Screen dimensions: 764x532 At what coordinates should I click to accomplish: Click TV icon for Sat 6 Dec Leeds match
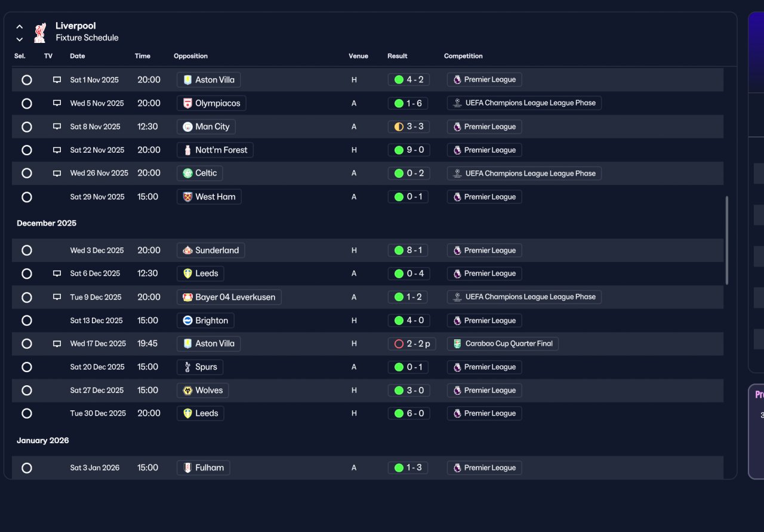click(57, 274)
